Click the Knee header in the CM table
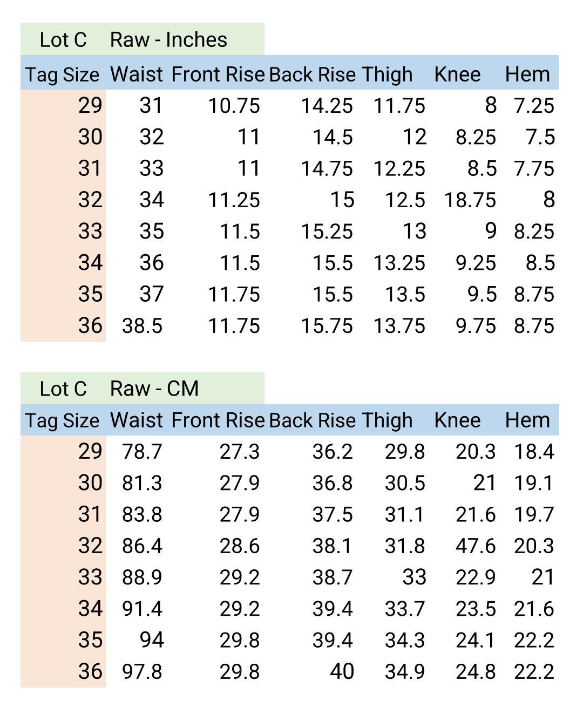 click(x=457, y=420)
